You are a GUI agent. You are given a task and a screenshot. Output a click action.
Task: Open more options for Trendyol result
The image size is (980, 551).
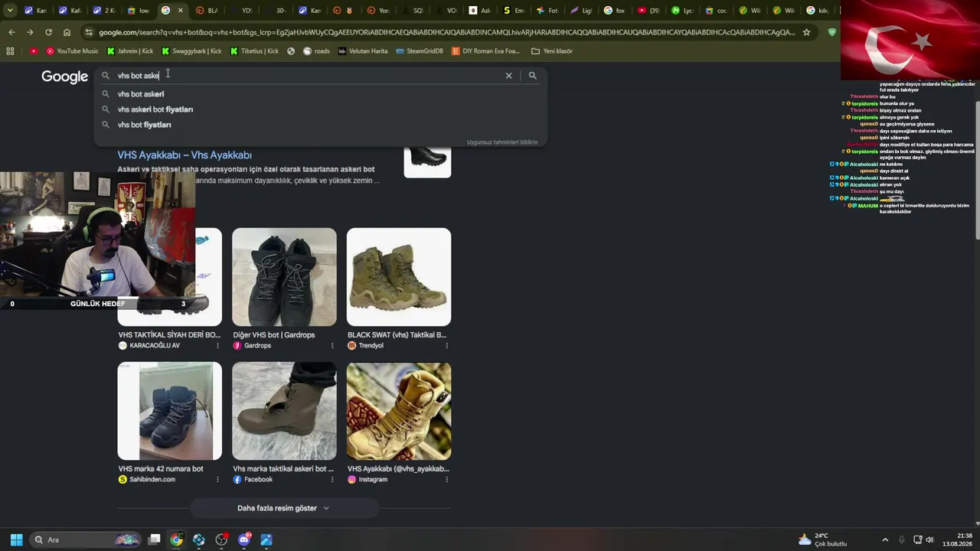point(446,346)
